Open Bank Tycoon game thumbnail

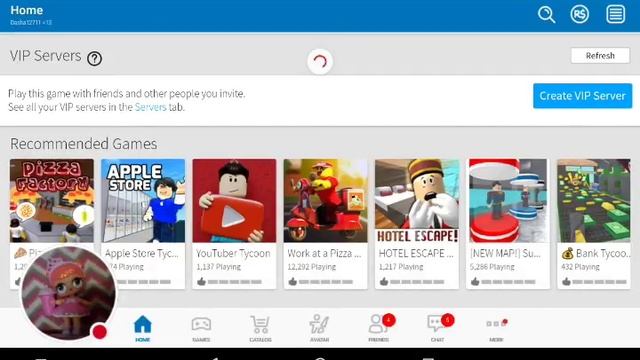point(594,200)
